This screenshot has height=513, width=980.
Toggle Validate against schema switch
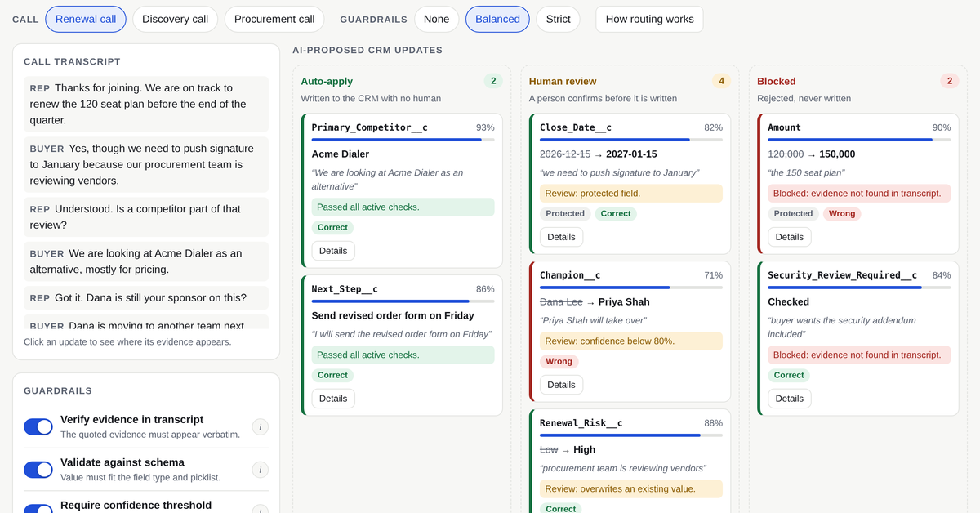pos(38,470)
